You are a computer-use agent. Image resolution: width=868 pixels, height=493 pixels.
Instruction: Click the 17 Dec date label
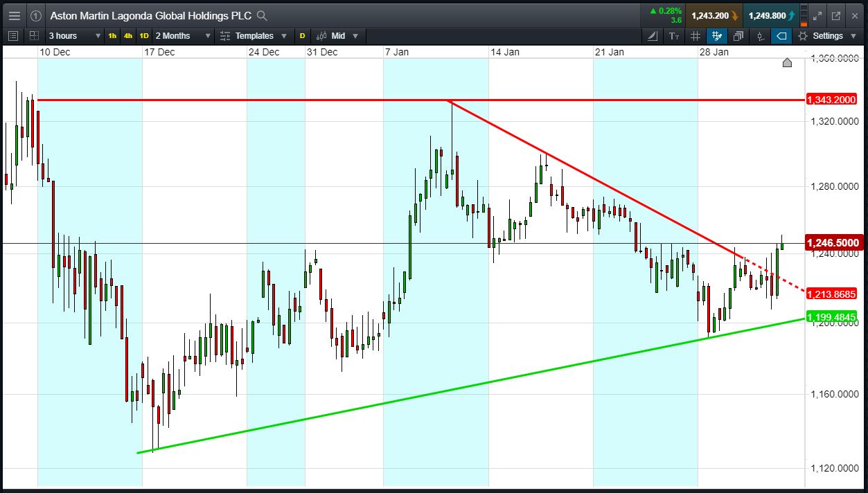[x=158, y=52]
